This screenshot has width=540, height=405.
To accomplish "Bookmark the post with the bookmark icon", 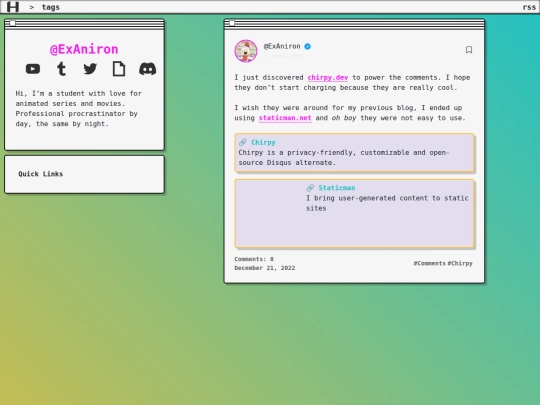I will [x=469, y=50].
